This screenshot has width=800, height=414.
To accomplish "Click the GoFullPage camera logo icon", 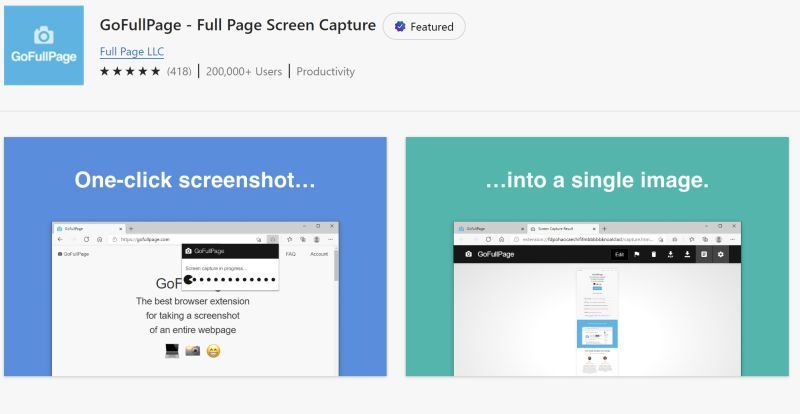I will pos(44,45).
